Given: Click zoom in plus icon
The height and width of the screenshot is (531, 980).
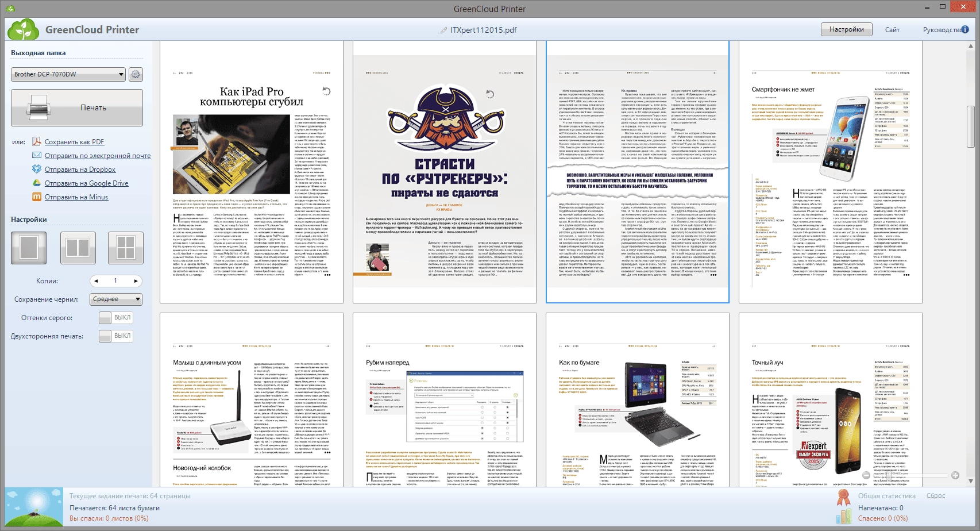Looking at the screenshot, I should (955, 475).
